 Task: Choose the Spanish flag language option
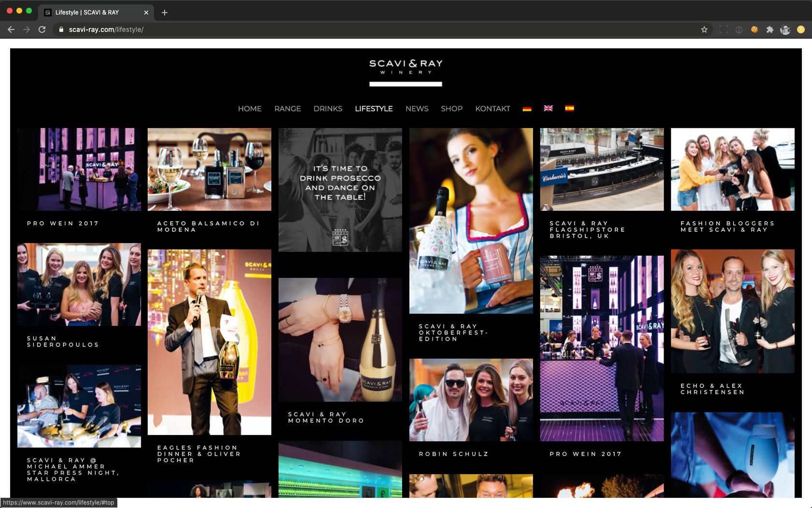tap(569, 108)
